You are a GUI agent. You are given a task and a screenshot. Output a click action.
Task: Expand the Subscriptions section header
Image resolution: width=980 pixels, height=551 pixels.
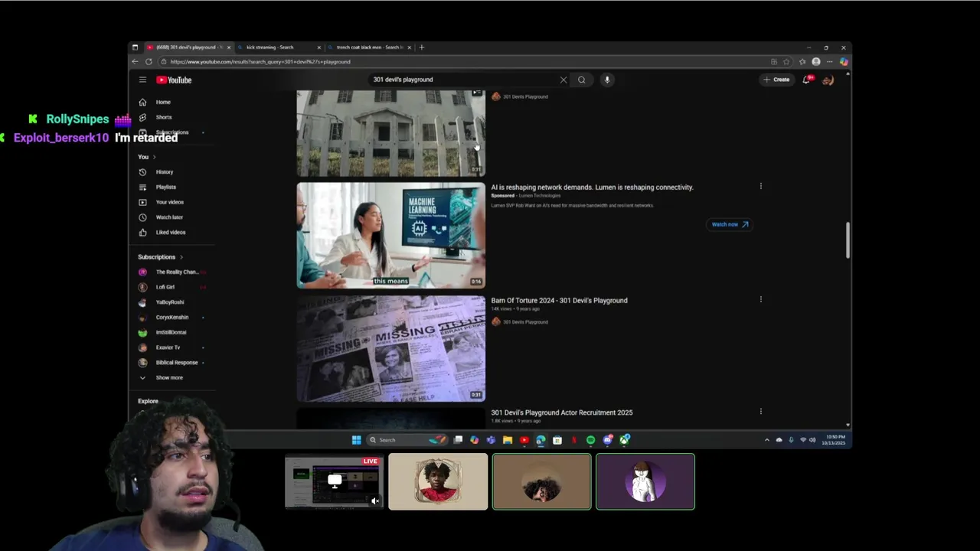point(160,257)
